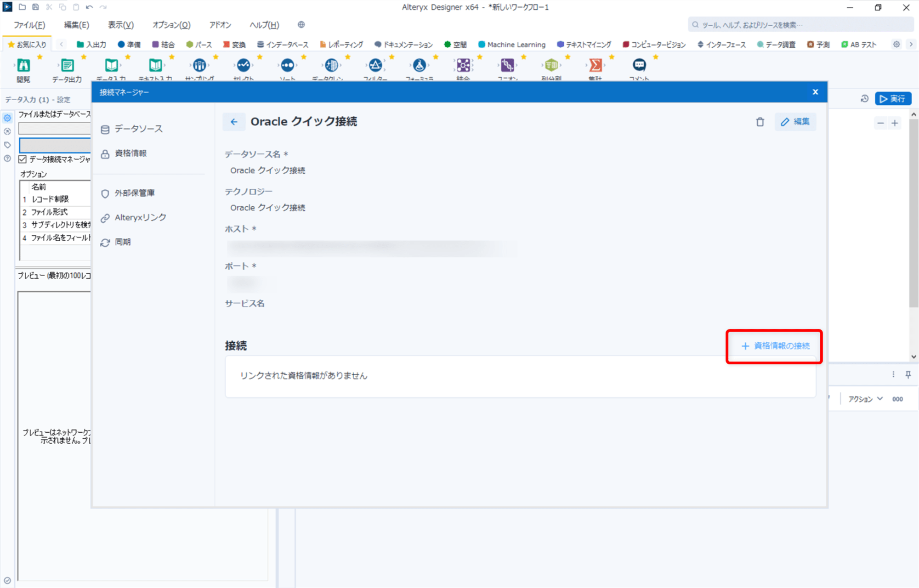Select the Sort tool icon
The height and width of the screenshot is (588, 919).
coord(288,66)
